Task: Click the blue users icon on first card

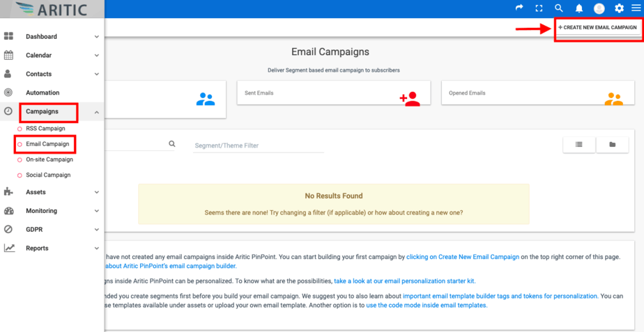Action: click(x=206, y=99)
